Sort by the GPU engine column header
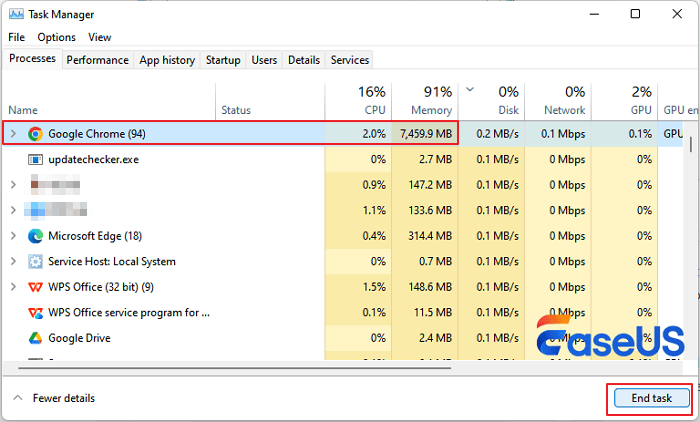700x422 pixels. pyautogui.click(x=679, y=110)
